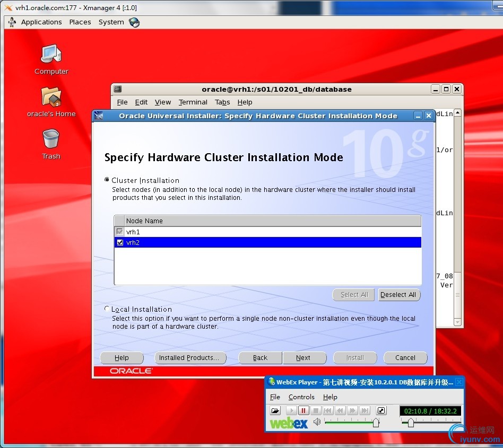Select the vrh2 node row
503x448 pixels.
(268, 242)
